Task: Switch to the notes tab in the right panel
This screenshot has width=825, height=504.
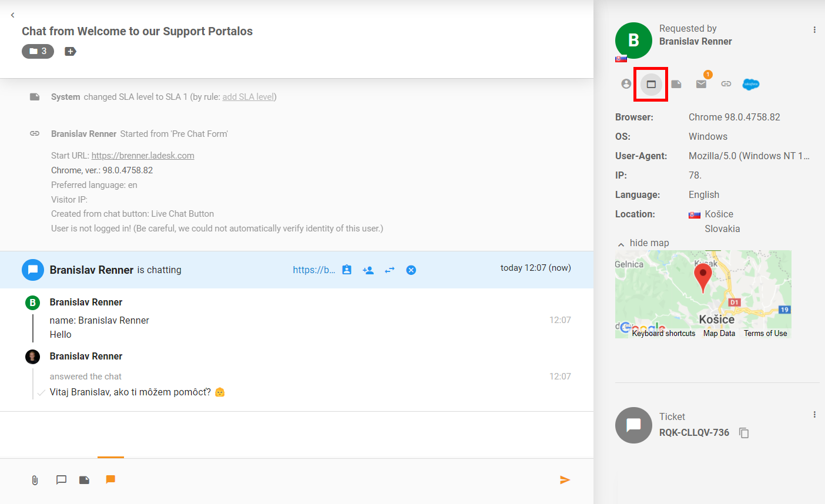Action: 676,84
